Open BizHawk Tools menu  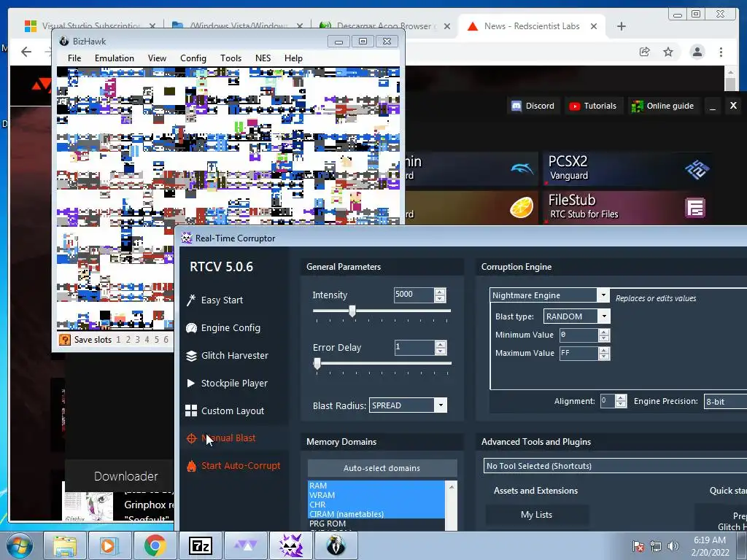point(231,58)
